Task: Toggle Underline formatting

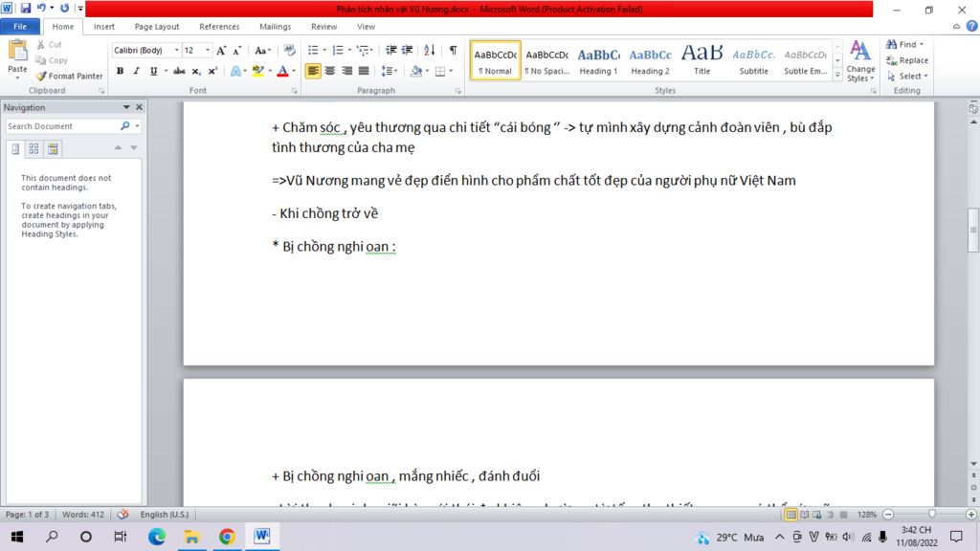Action: pyautogui.click(x=153, y=71)
